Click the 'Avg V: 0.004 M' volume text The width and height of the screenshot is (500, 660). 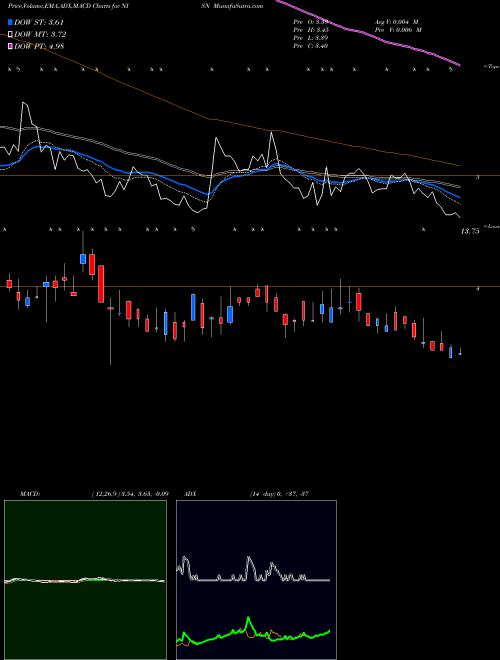[397, 21]
